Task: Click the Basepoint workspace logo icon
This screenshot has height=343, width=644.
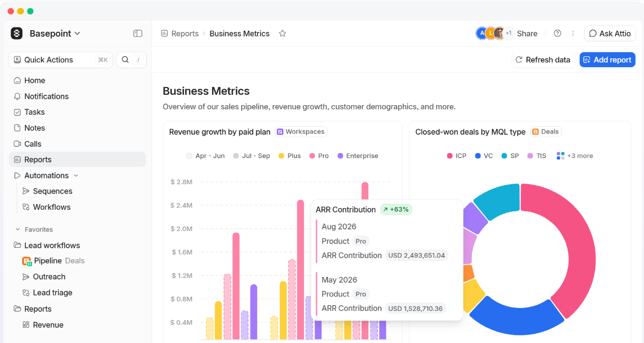Action: (x=17, y=33)
